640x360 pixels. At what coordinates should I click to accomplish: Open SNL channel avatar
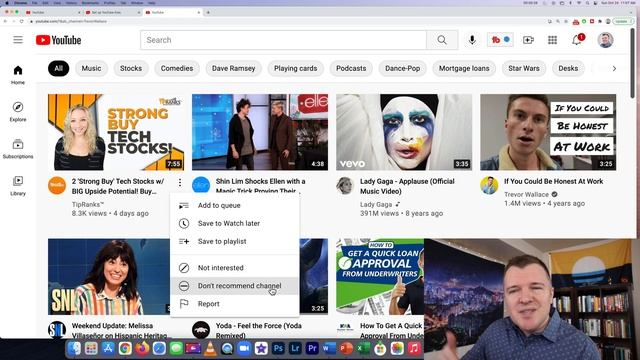pyautogui.click(x=57, y=329)
